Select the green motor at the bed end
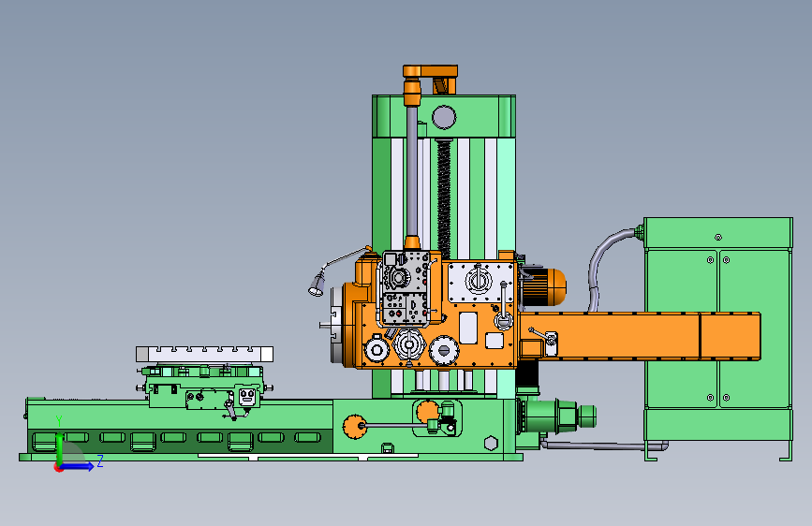812x526 pixels. 556,416
